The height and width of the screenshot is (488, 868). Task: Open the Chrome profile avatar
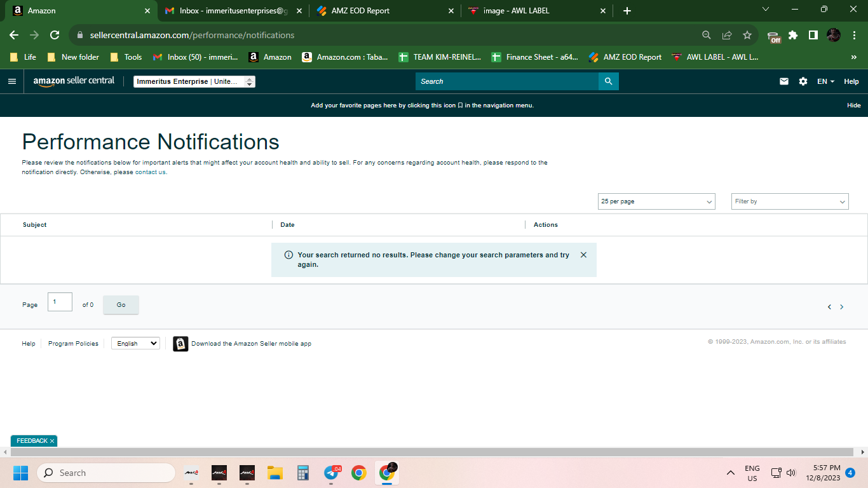pos(834,35)
